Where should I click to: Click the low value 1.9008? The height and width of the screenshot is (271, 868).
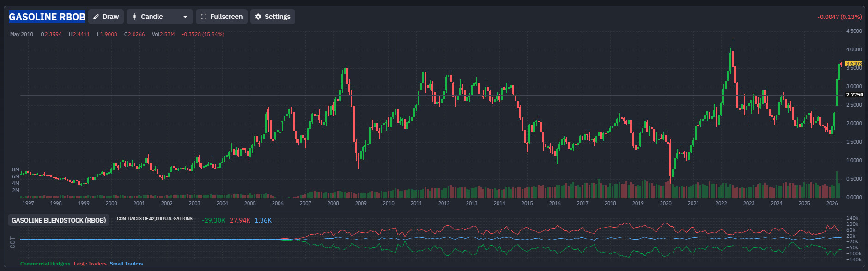(109, 34)
